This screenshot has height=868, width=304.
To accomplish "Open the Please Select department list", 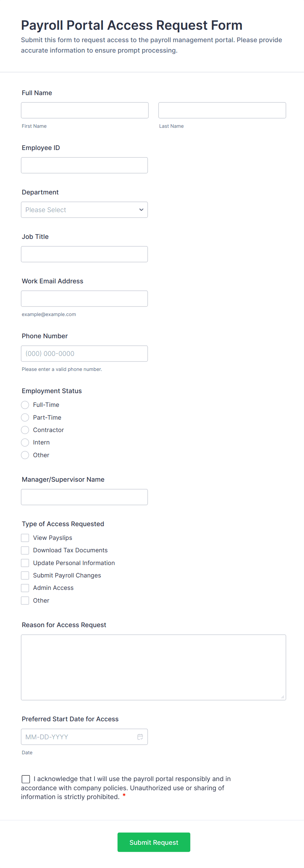I will pos(84,209).
